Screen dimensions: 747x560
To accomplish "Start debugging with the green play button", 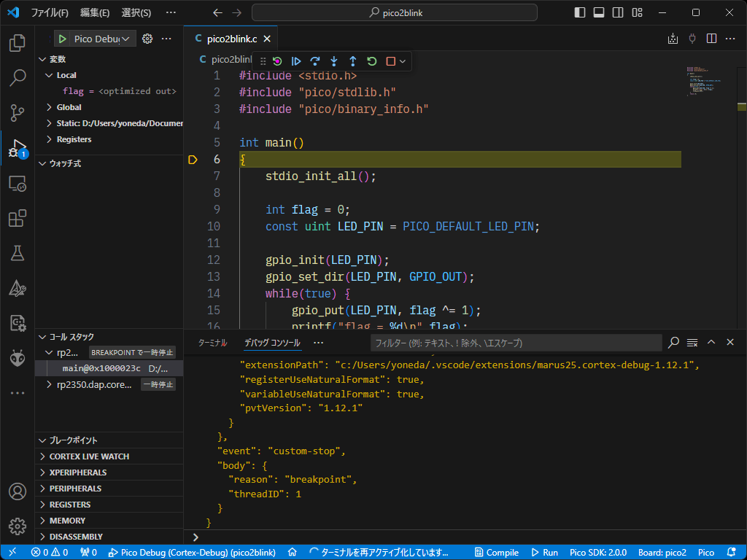I will click(63, 39).
